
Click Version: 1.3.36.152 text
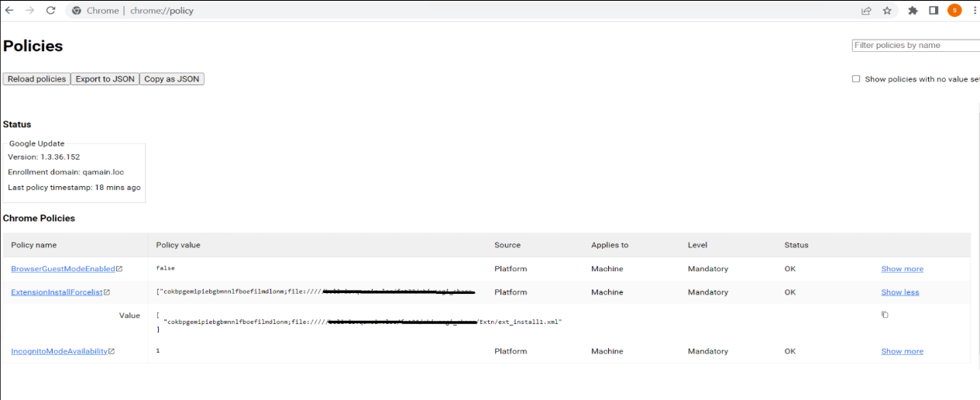coord(44,157)
